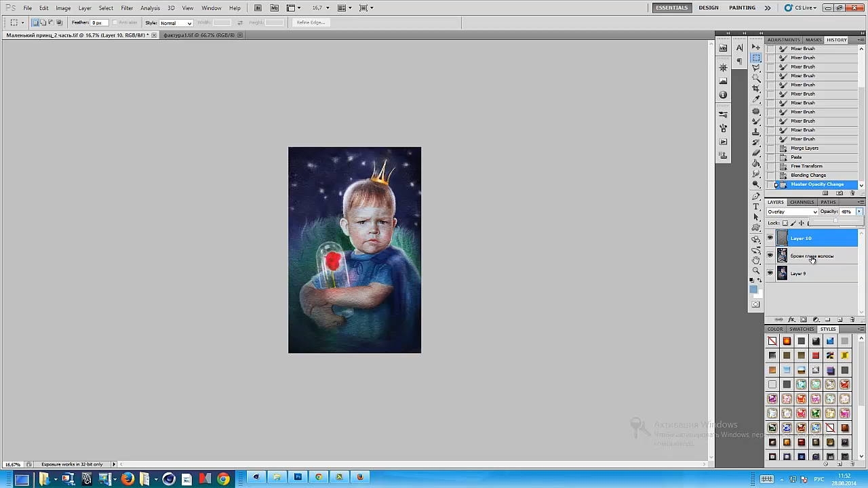This screenshot has width=868, height=488.
Task: Toggle Lock transparent pixels in Layers panel
Action: click(x=785, y=223)
